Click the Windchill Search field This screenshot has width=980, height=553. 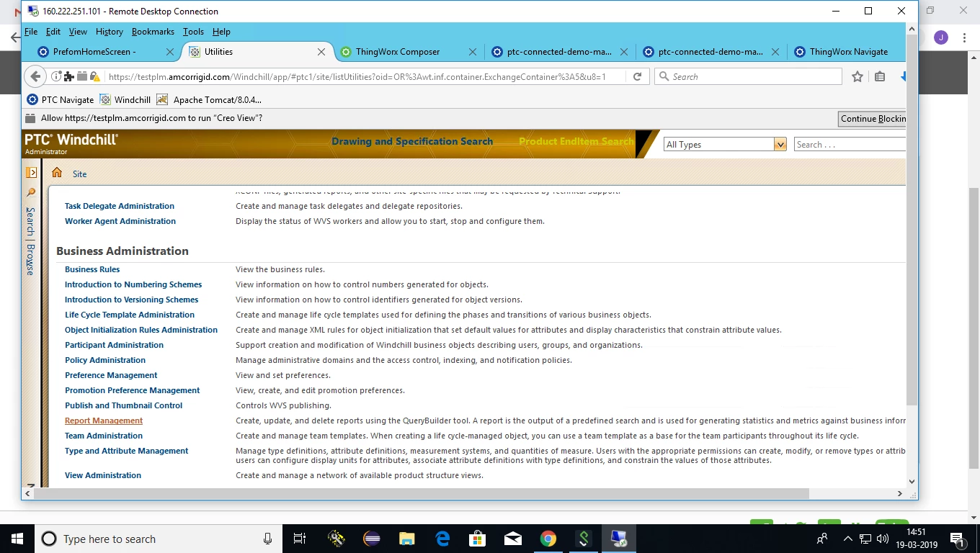point(850,144)
